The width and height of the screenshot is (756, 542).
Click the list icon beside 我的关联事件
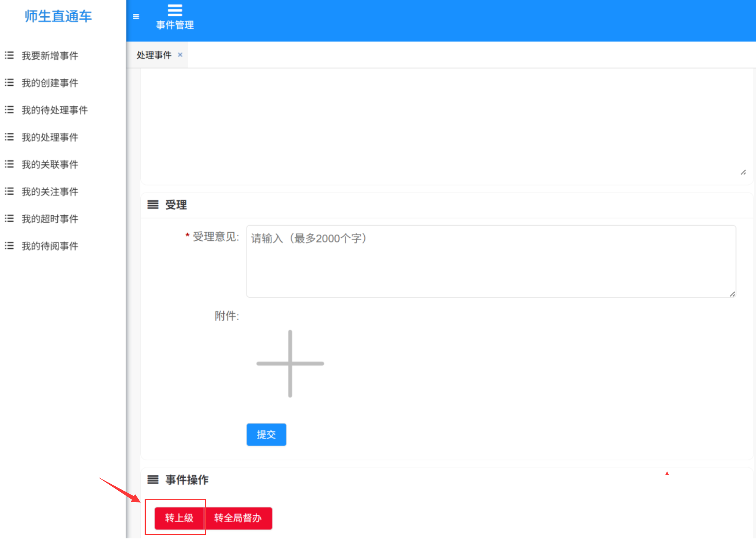9,164
